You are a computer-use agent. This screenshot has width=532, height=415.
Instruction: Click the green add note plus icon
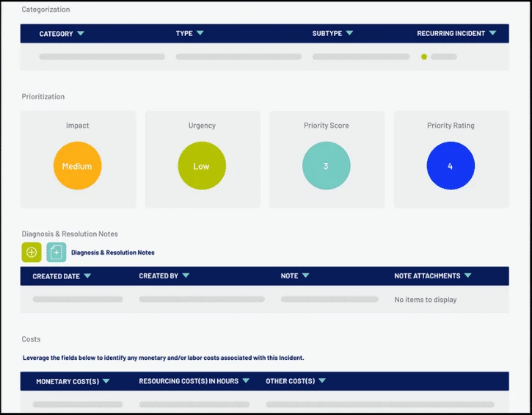32,253
